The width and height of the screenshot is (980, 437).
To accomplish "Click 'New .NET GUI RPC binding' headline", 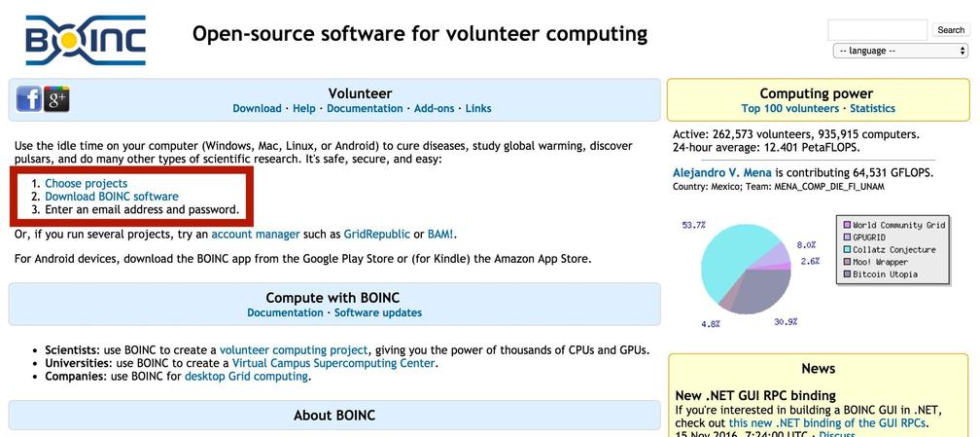I will click(x=755, y=396).
